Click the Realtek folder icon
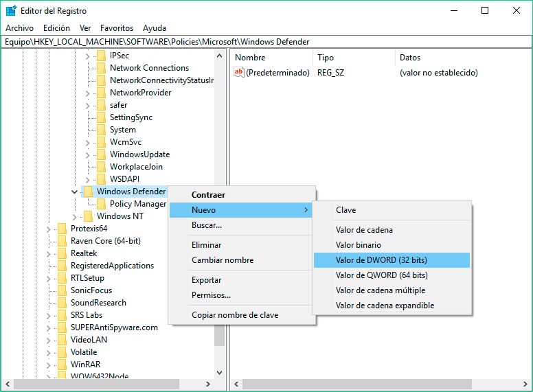 click(63, 253)
